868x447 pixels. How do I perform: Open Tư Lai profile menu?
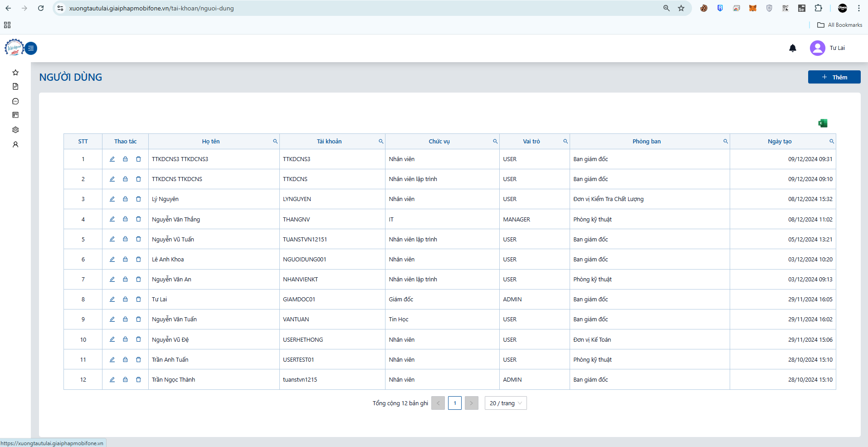(828, 48)
